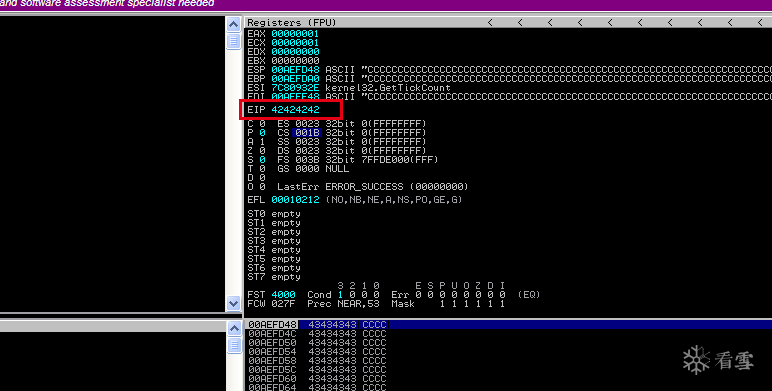Viewport: 772px width, 391px height.
Task: Select the FS value 003B
Action: (307, 160)
